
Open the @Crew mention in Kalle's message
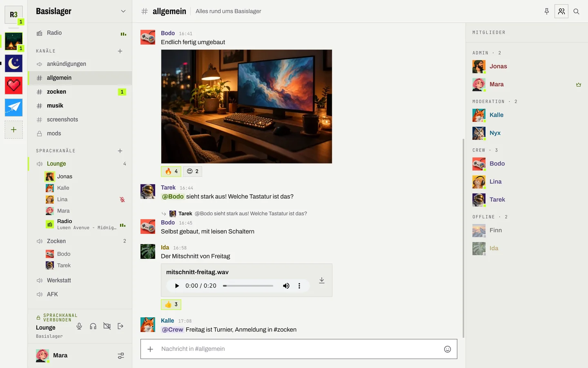click(173, 330)
